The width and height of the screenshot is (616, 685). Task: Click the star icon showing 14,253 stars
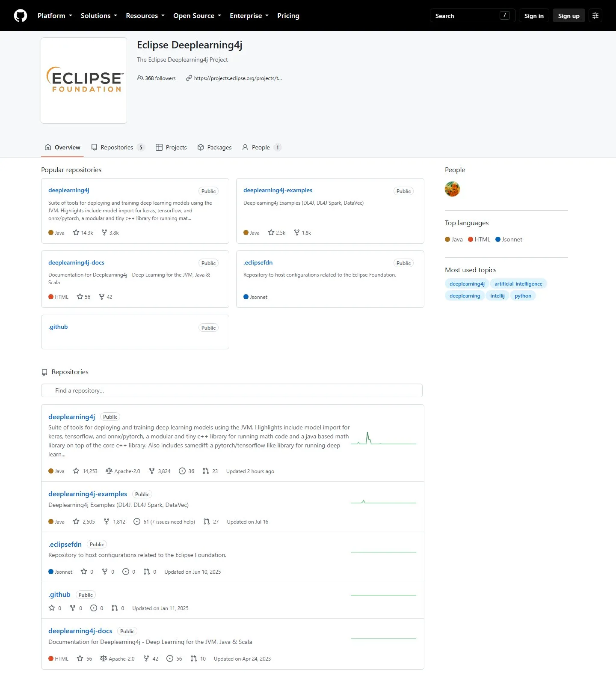click(x=76, y=471)
